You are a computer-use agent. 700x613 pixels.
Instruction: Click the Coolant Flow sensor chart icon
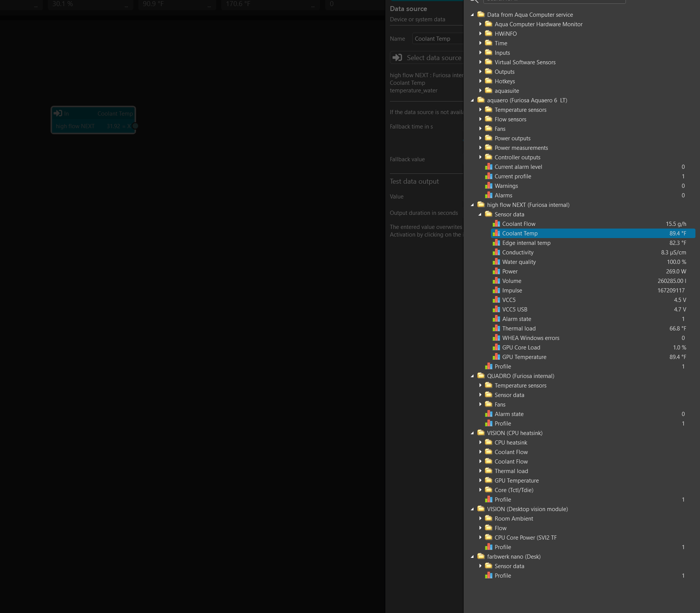(x=496, y=224)
